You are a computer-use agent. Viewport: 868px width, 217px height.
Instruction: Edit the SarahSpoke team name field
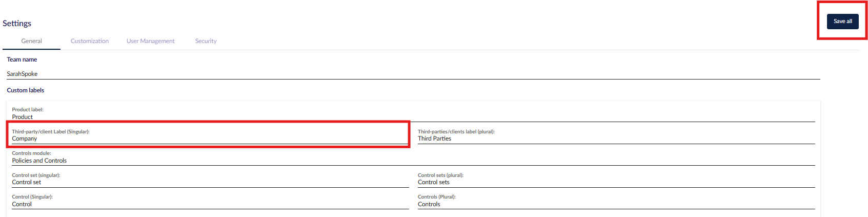click(413, 74)
